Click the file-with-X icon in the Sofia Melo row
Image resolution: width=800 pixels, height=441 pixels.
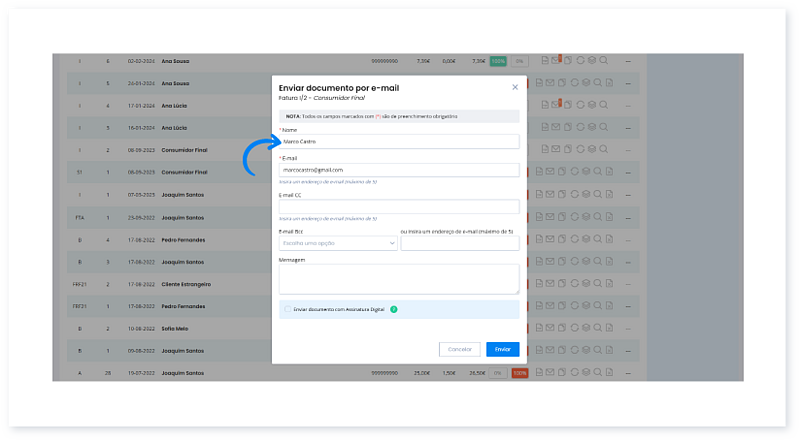(610, 327)
